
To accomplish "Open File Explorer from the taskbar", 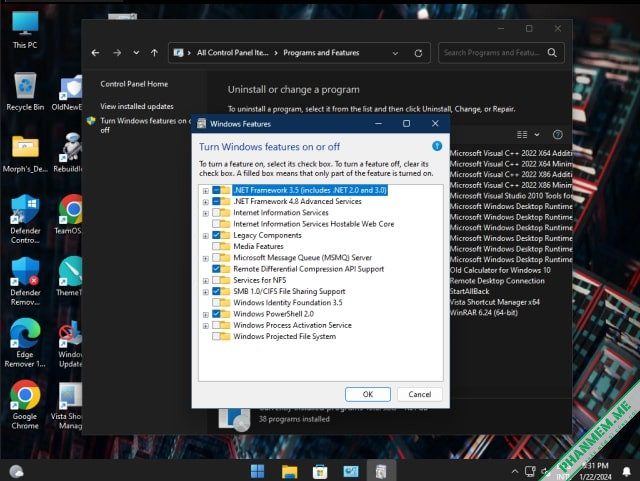I will click(x=289, y=472).
